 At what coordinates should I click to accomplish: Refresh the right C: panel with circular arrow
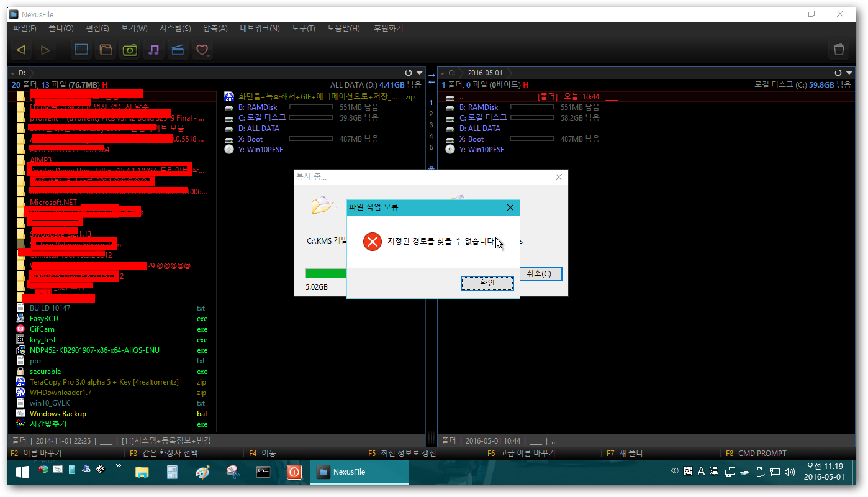[x=838, y=73]
